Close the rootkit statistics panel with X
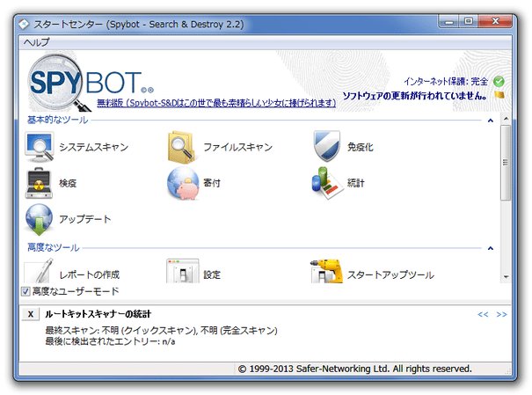 point(31,314)
